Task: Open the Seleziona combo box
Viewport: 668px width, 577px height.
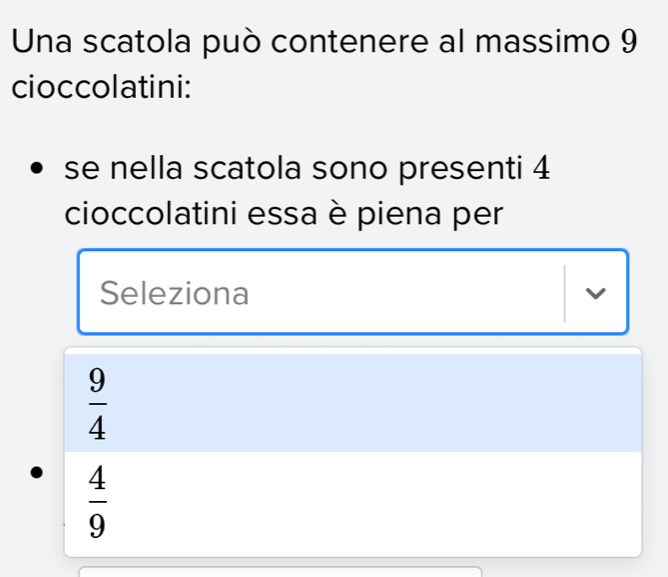Action: click(x=352, y=292)
